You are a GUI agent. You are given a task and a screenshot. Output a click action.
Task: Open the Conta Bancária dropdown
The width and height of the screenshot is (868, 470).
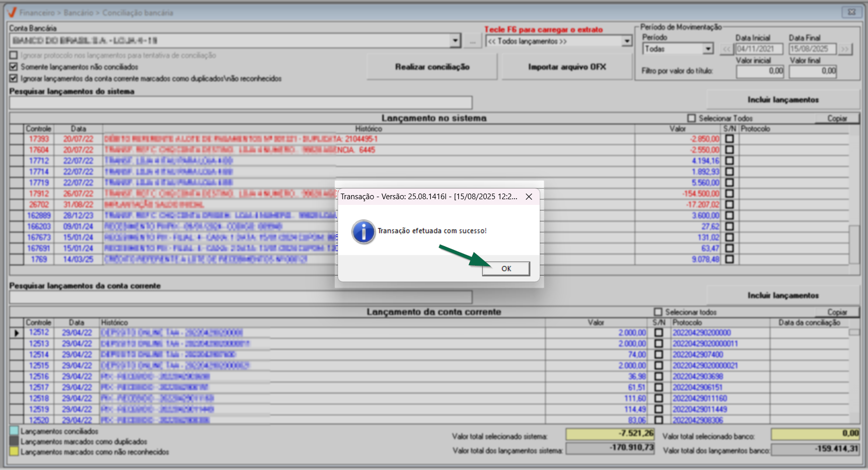[x=455, y=41]
